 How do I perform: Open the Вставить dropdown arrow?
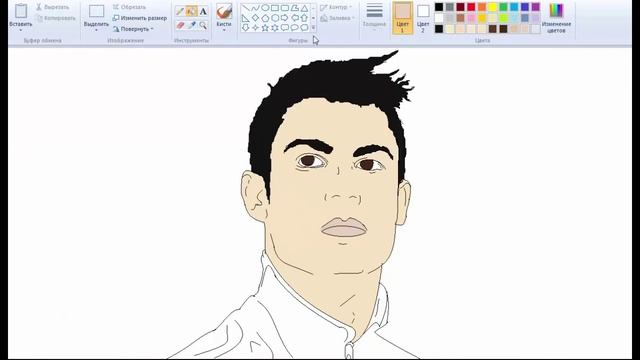coord(20,30)
